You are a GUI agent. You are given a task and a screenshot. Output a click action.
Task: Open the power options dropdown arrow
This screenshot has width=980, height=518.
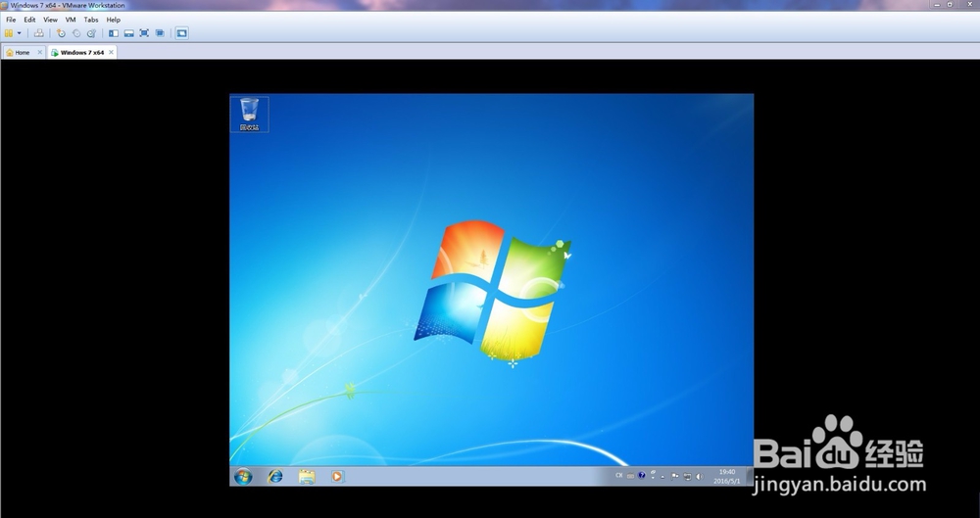pos(20,33)
